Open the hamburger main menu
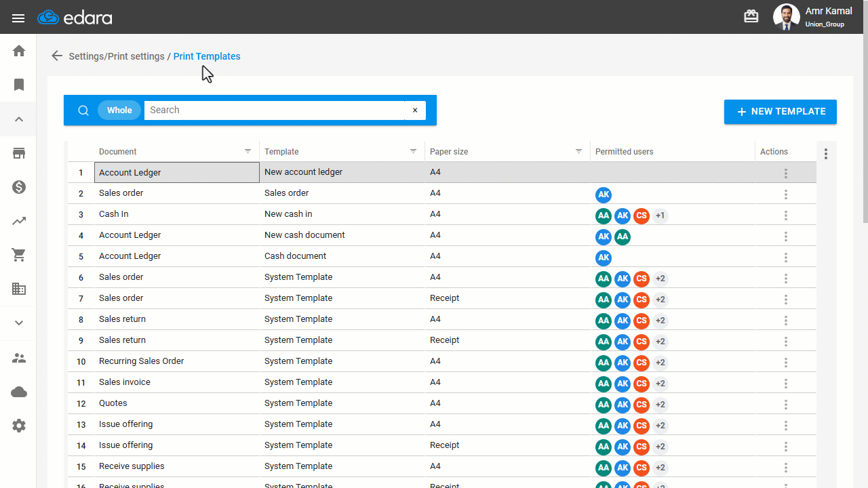This screenshot has width=868, height=488. point(18,18)
